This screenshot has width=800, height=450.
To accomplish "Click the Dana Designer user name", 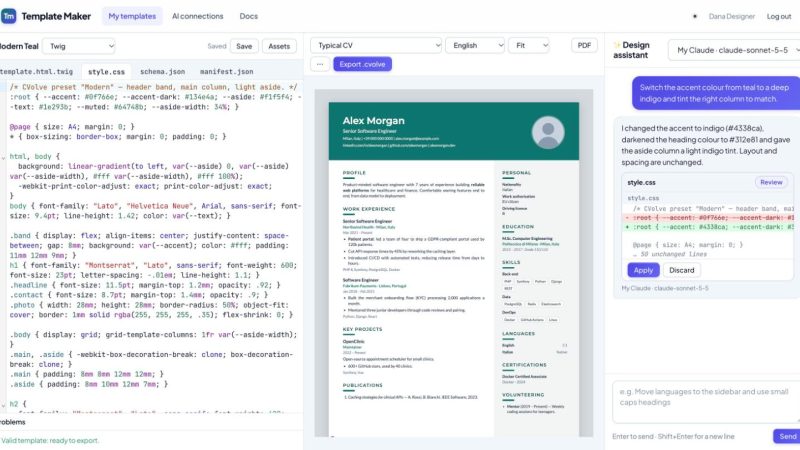I will click(731, 16).
